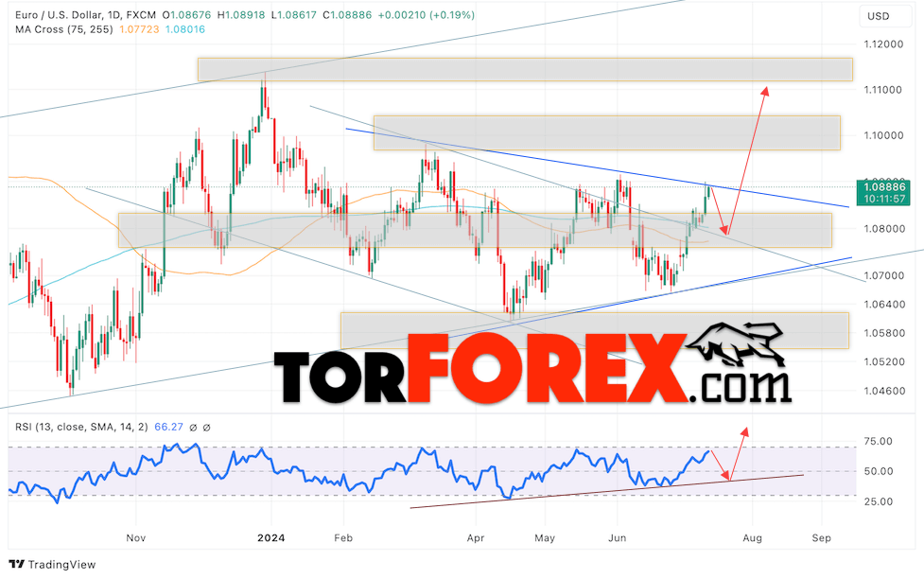Click the Nov label on time axis

[135, 537]
